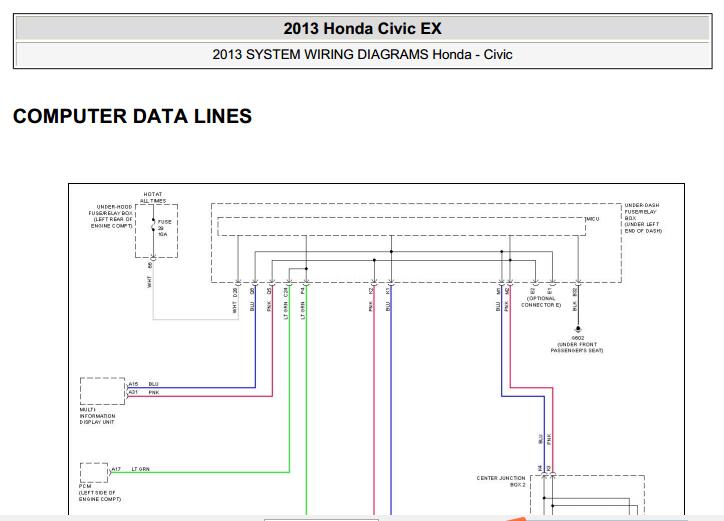Click the "2013 SYSTEM WIRING DIAGRAMS Honda - Civic" subtitle
This screenshot has height=521, width=724.
coord(362,55)
